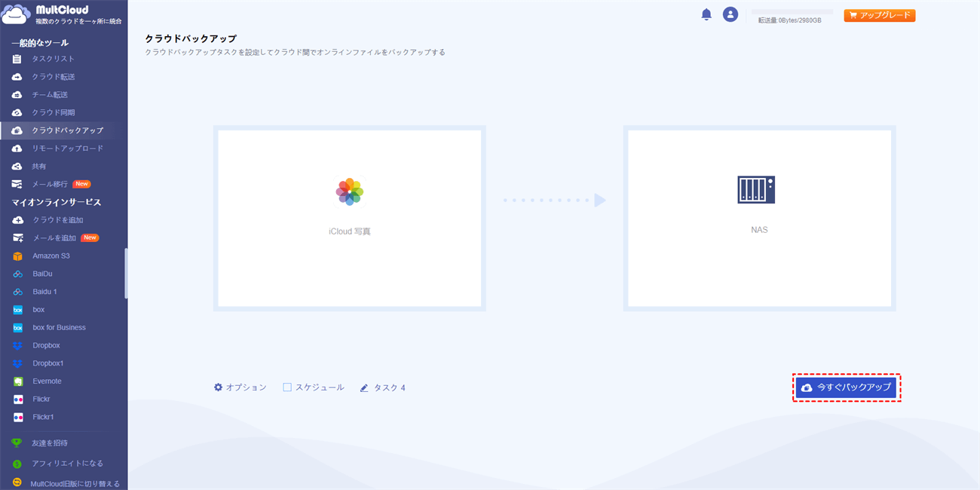Image resolution: width=980 pixels, height=490 pixels.
Task: Click the オプション label
Action: coord(247,387)
